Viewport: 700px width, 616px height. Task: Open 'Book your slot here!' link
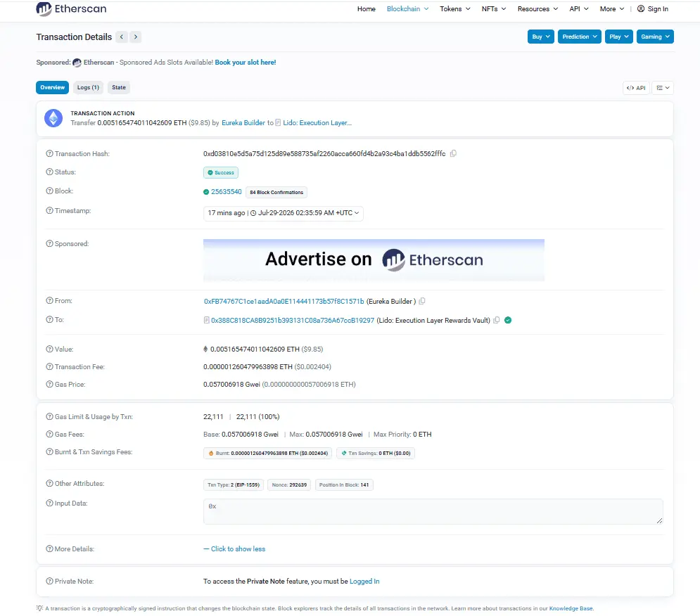click(246, 63)
